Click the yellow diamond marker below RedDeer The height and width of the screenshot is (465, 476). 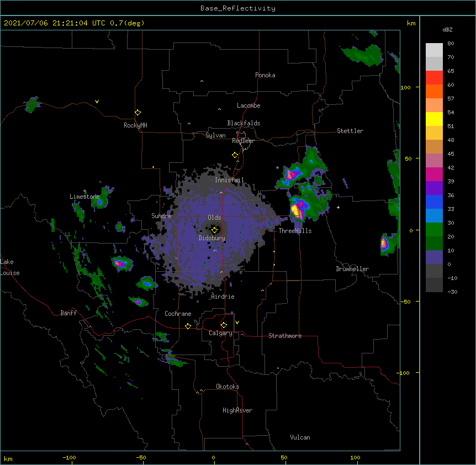tap(235, 155)
